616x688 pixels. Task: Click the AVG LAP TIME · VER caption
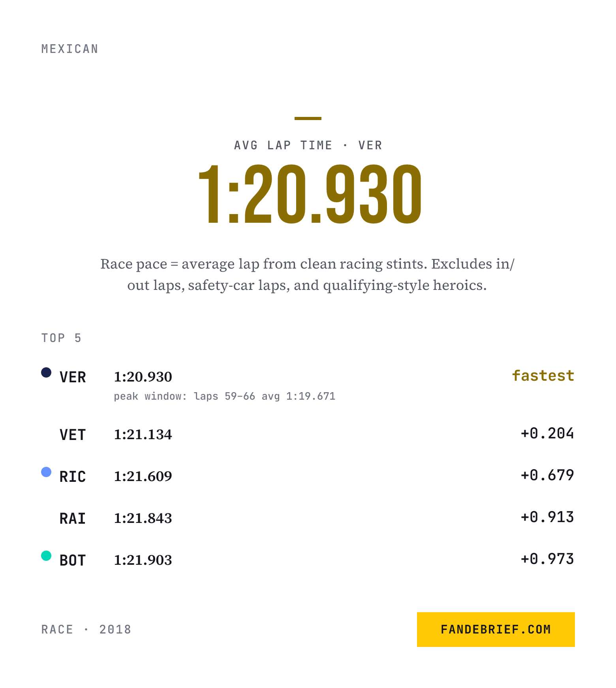pyautogui.click(x=308, y=145)
